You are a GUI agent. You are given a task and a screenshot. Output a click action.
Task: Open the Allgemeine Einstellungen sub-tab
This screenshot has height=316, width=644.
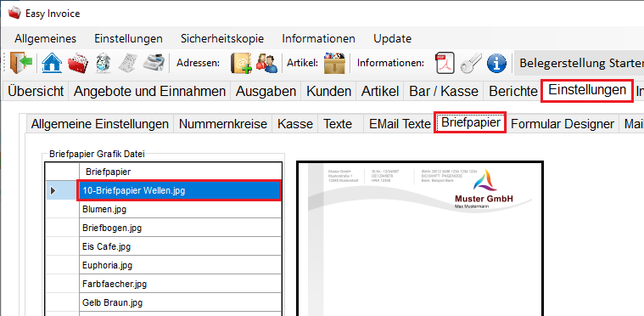tap(100, 124)
